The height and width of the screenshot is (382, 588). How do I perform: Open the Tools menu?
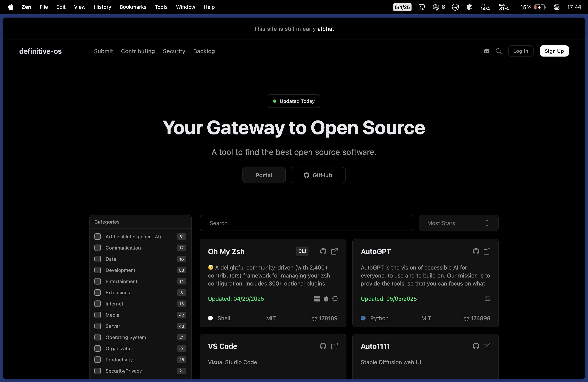[161, 7]
